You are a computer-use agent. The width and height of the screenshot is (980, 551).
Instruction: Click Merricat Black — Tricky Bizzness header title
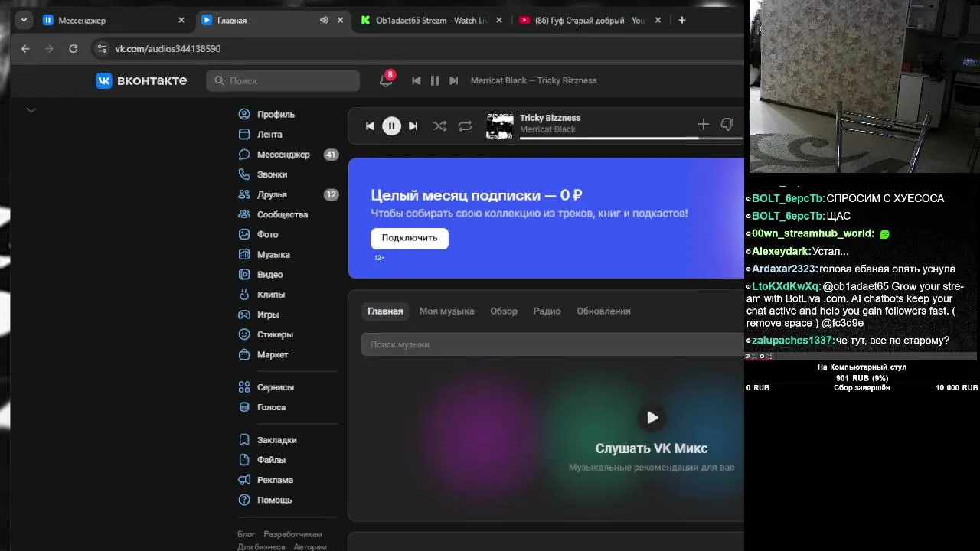[x=534, y=80]
